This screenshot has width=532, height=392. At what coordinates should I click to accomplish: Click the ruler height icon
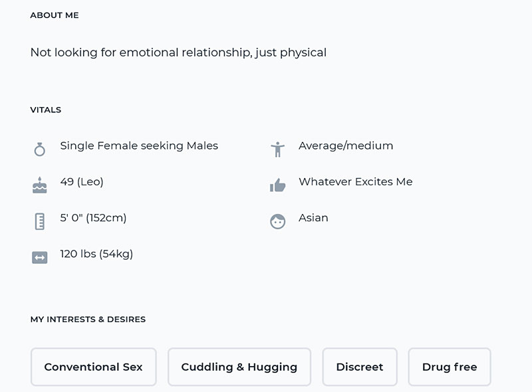[40, 221]
